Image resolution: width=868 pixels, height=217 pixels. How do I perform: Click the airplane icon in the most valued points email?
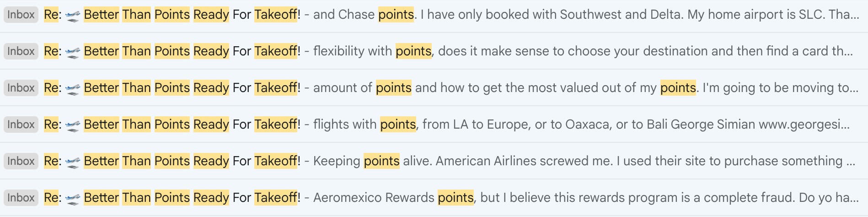tap(72, 89)
